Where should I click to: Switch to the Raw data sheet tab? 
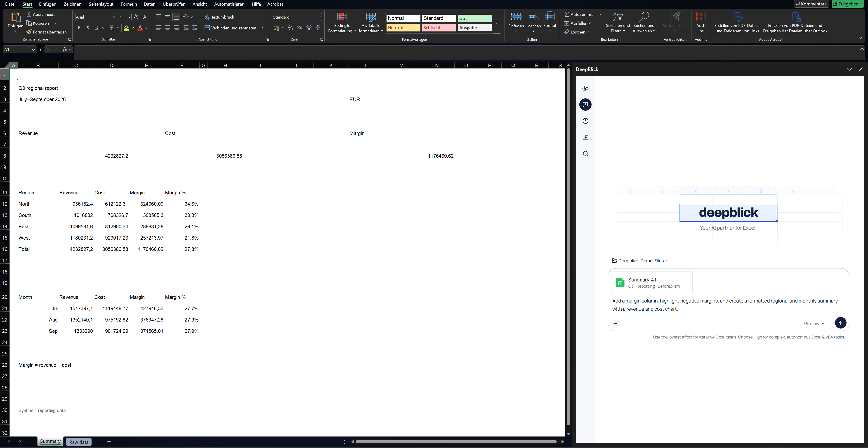[79, 442]
